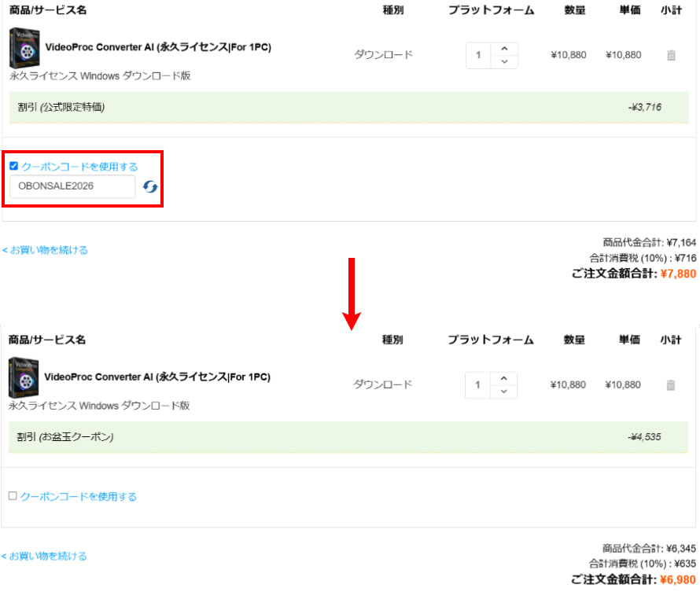Screen dimensions: 700x592
Task: Click the coupon refresh icon beside OBONSALE2026
Action: point(150,186)
